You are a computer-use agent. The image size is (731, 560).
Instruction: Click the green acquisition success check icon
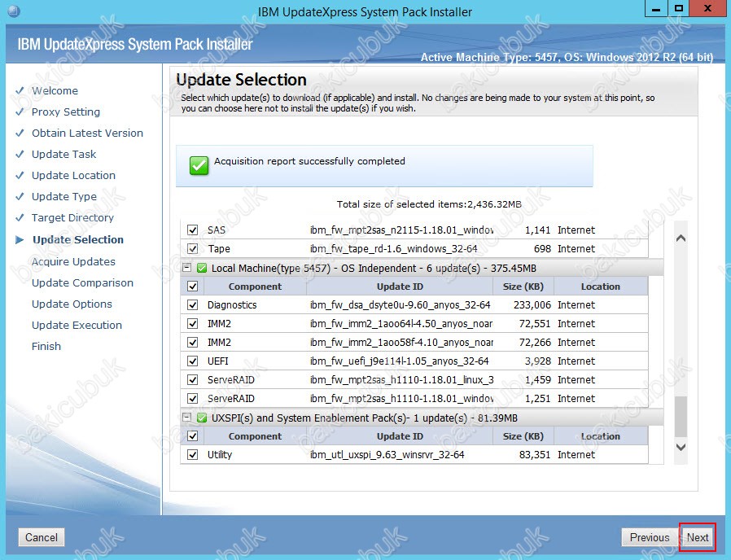click(x=199, y=165)
